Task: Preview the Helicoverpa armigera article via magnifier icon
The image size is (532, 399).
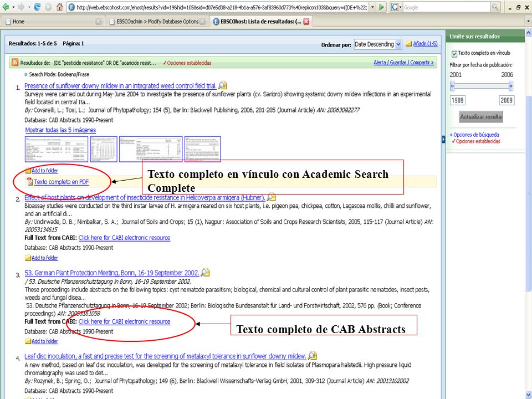Action: (271, 197)
